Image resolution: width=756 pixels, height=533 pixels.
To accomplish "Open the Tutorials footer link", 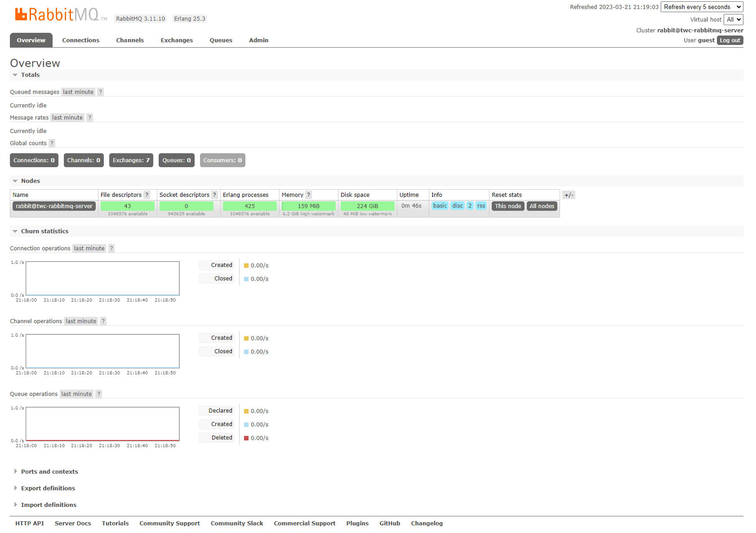I will [115, 523].
